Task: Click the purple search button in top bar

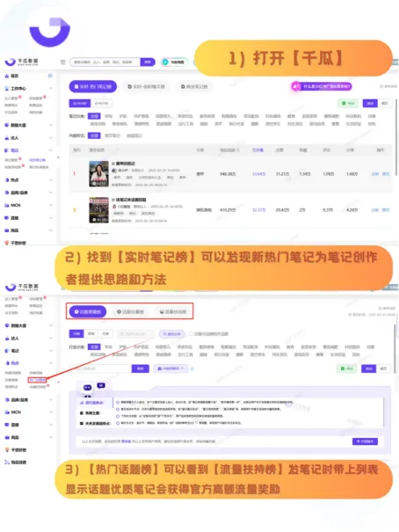Action: pos(148,62)
